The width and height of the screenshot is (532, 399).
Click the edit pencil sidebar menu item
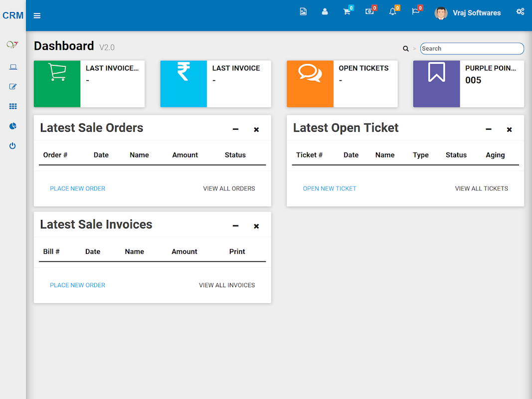(x=13, y=87)
